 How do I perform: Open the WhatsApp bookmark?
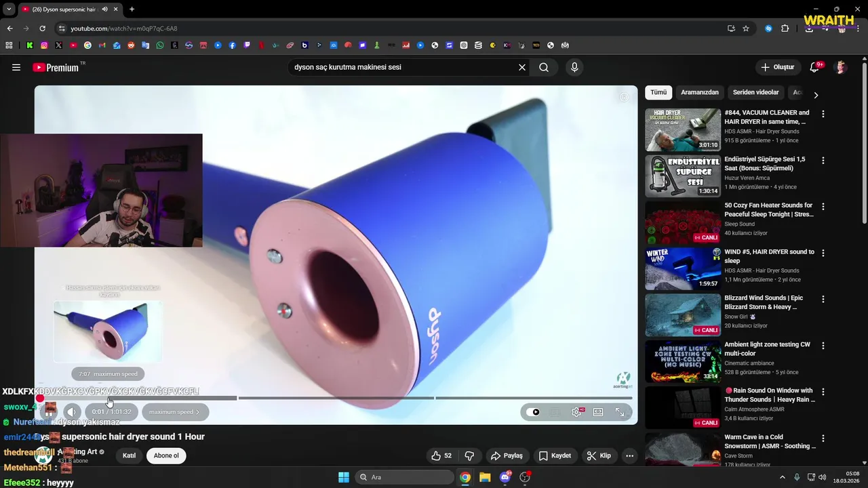click(160, 45)
